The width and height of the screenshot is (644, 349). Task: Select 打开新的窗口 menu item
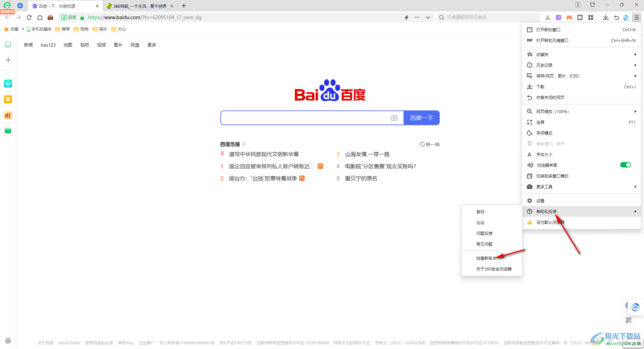pyautogui.click(x=581, y=30)
